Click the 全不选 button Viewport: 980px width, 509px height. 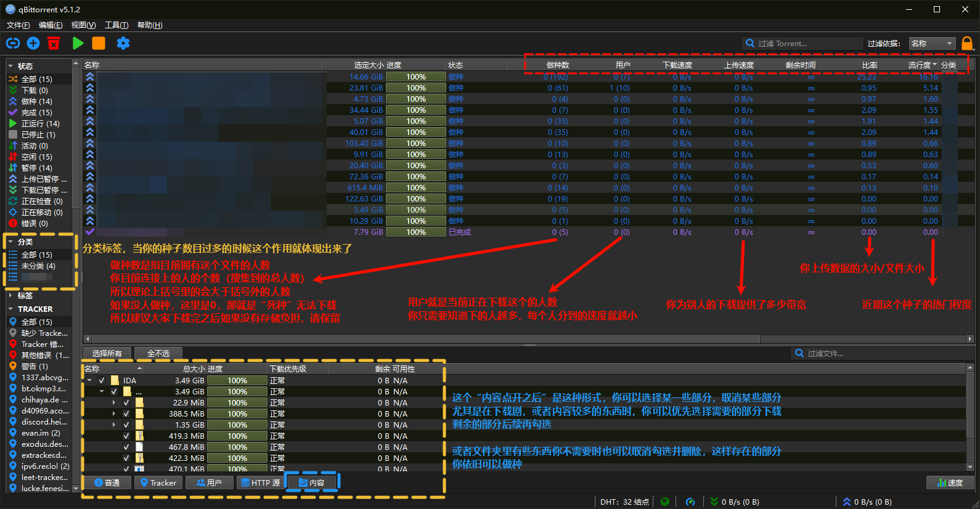coord(158,353)
